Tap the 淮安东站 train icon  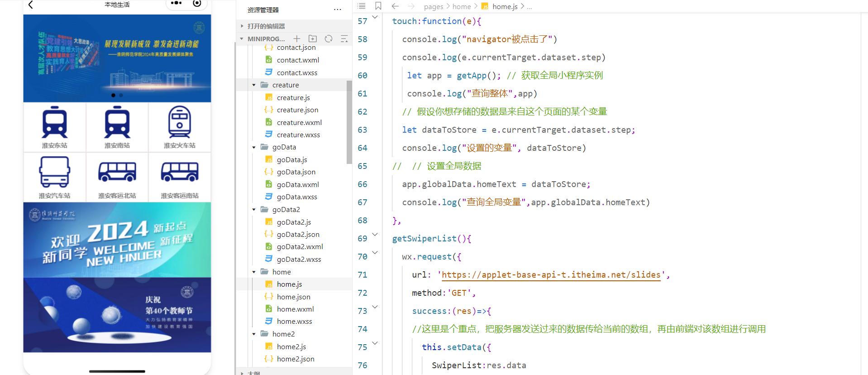coord(55,122)
